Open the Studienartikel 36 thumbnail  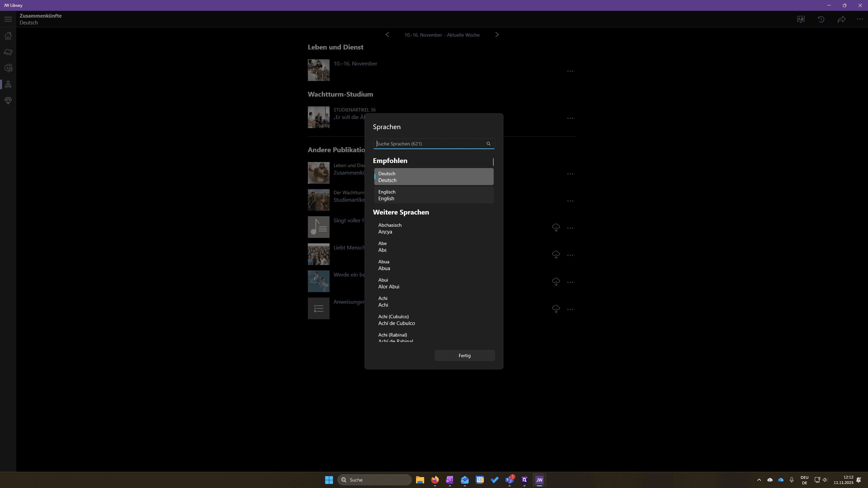[x=318, y=117]
